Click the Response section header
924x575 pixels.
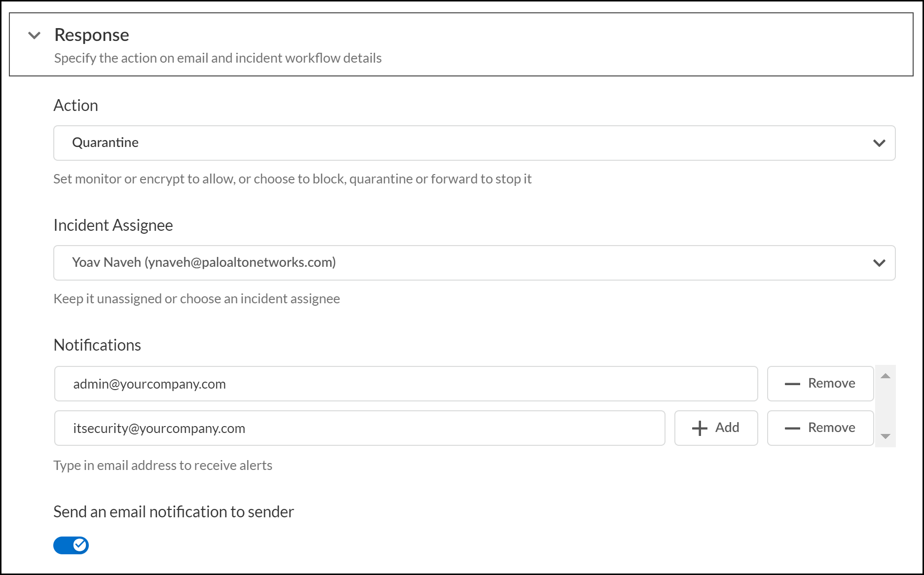[91, 35]
